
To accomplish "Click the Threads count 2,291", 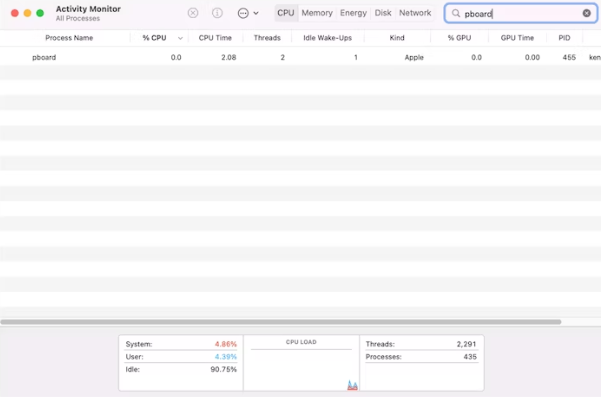I will [466, 344].
